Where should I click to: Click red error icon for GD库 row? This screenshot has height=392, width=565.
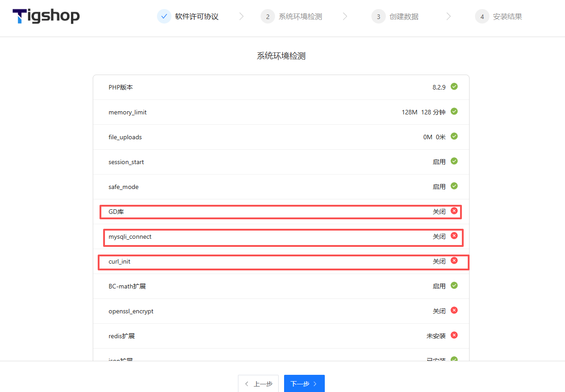click(x=454, y=211)
